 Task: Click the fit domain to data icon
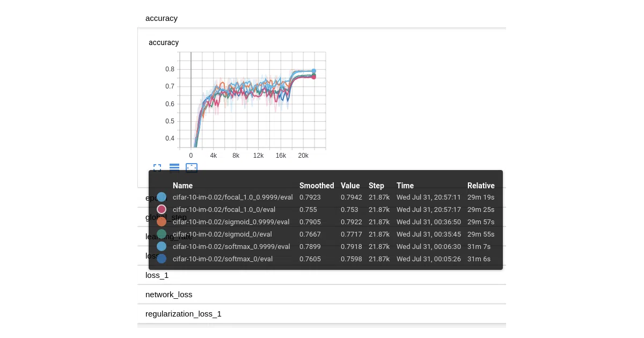click(192, 168)
